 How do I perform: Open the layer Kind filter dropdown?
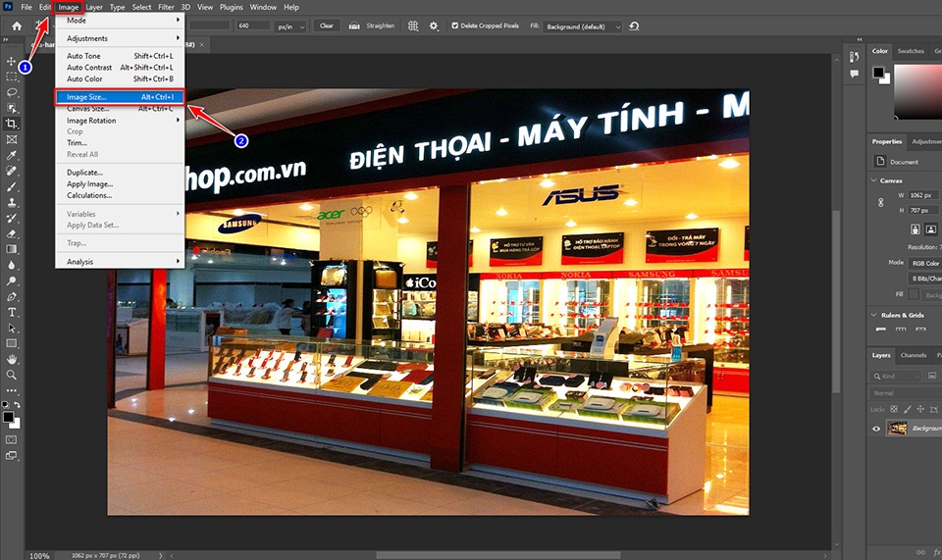tap(895, 376)
